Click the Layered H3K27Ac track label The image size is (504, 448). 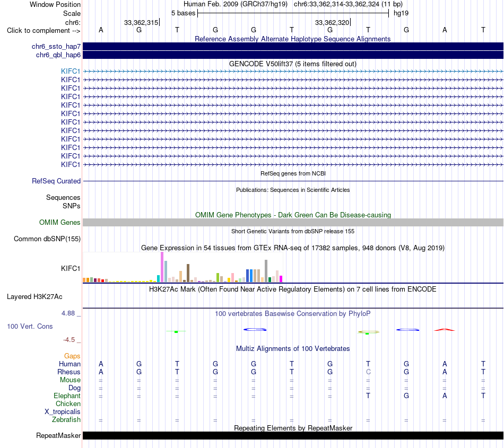(34, 297)
